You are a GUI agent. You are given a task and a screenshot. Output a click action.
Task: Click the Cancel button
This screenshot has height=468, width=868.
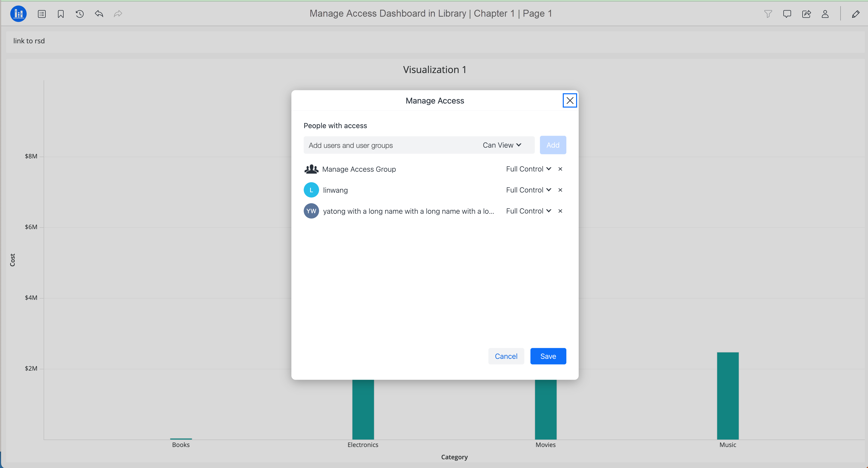pos(506,356)
